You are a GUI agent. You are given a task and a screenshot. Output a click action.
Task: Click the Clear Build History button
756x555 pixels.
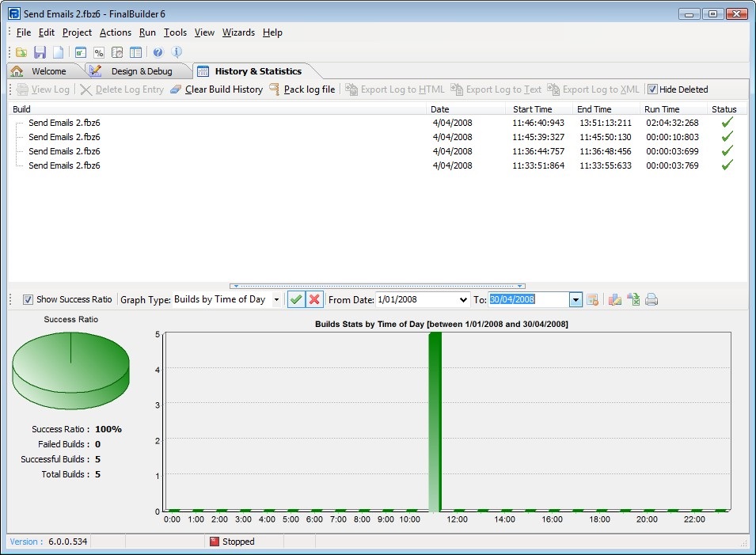(217, 89)
